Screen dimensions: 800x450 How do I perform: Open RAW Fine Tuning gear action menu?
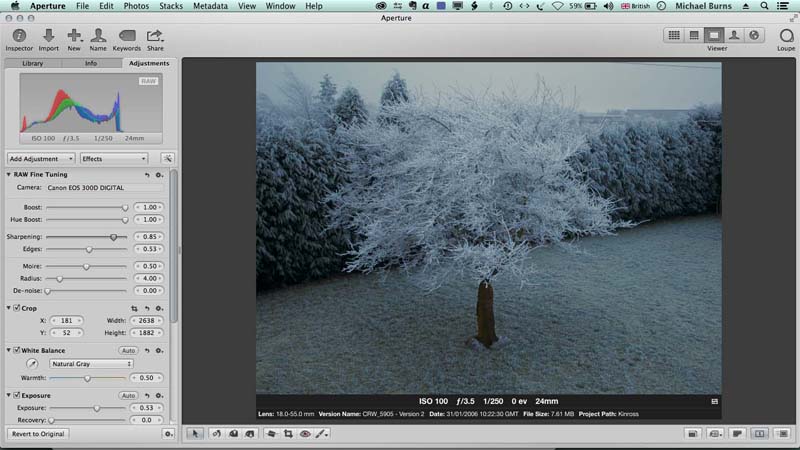[x=159, y=175]
